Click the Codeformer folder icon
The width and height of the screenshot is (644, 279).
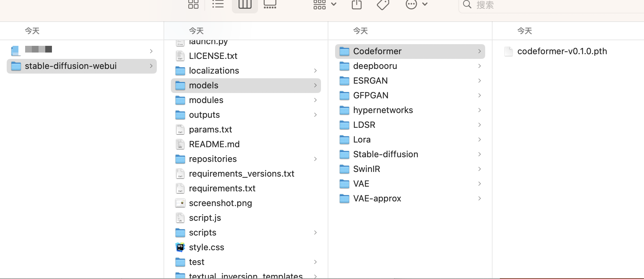point(344,51)
